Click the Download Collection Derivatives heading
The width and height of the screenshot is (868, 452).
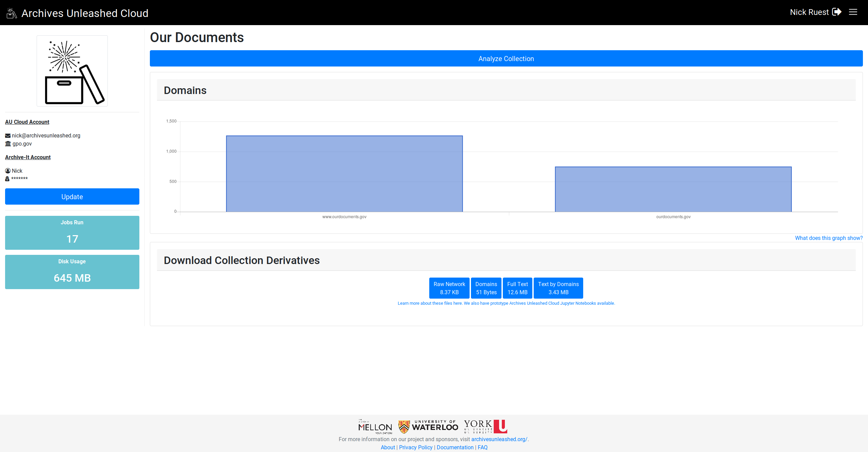[242, 260]
